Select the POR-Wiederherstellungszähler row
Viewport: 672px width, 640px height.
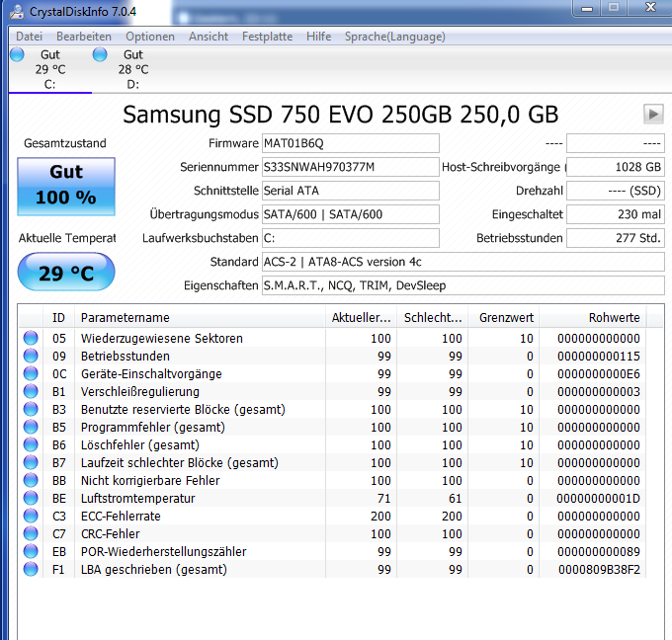[x=333, y=551]
